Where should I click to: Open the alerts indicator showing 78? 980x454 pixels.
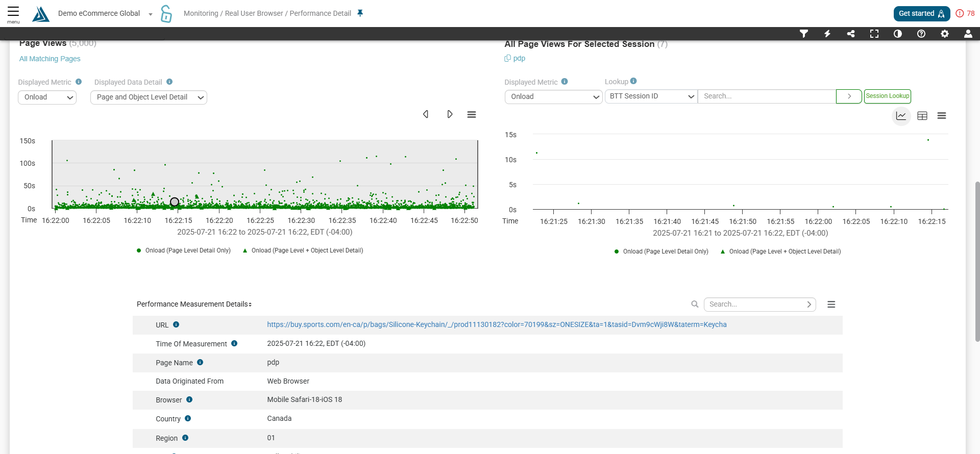(965, 14)
